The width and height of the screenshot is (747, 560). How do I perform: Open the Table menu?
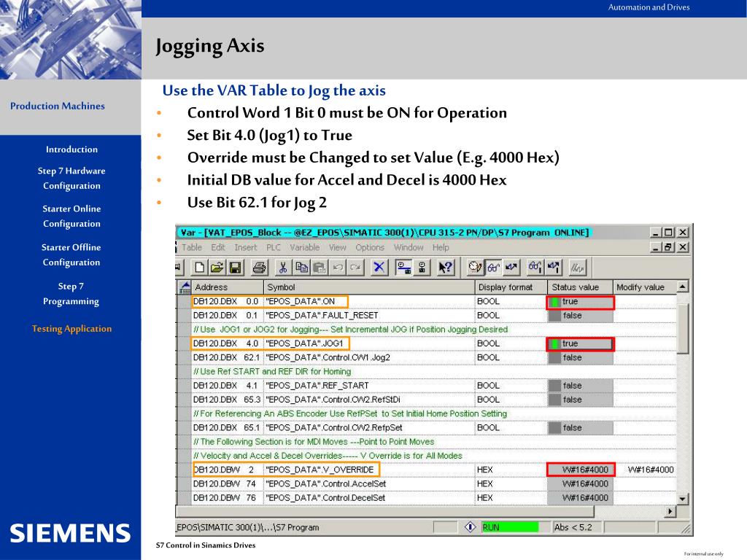(x=192, y=248)
